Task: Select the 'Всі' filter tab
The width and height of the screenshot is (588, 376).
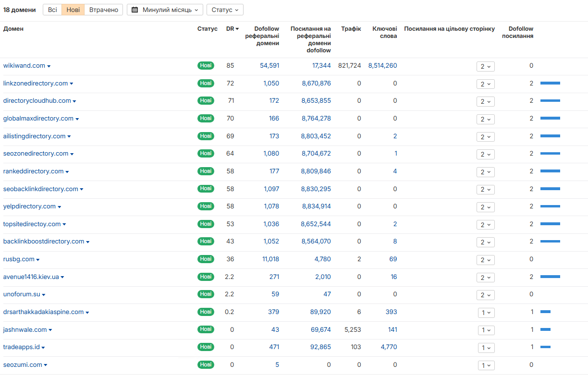Action: coord(52,10)
